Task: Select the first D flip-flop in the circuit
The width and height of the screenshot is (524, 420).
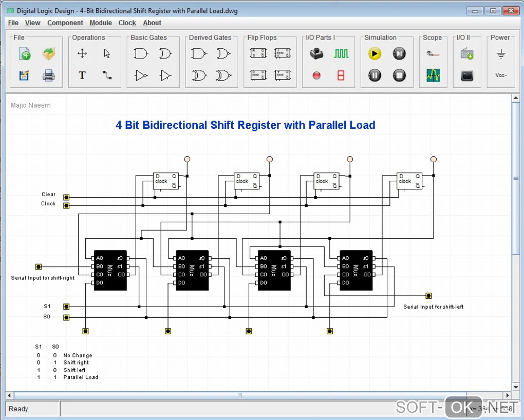Action: click(166, 181)
